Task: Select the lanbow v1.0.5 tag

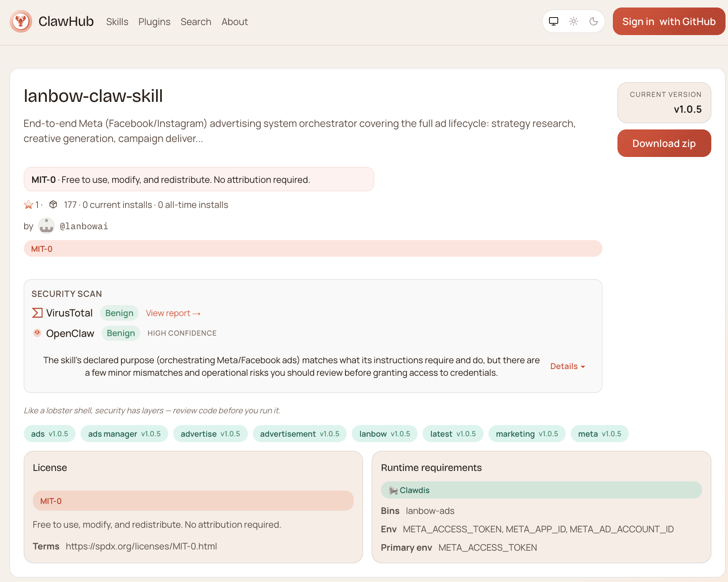Action: point(385,434)
